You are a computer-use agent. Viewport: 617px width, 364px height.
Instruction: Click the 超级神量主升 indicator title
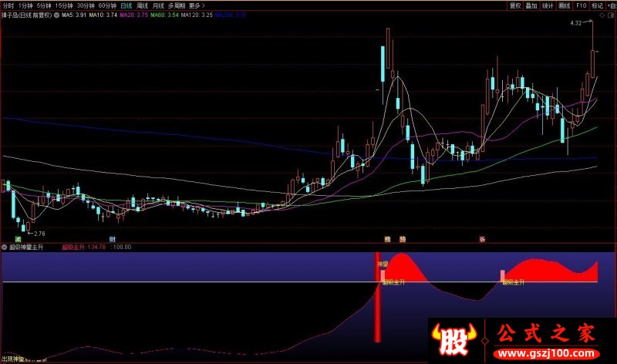26,247
